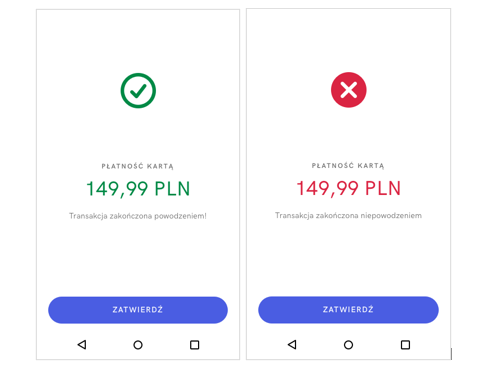Click the red PLN currency text
478x366 pixels.
(x=383, y=188)
